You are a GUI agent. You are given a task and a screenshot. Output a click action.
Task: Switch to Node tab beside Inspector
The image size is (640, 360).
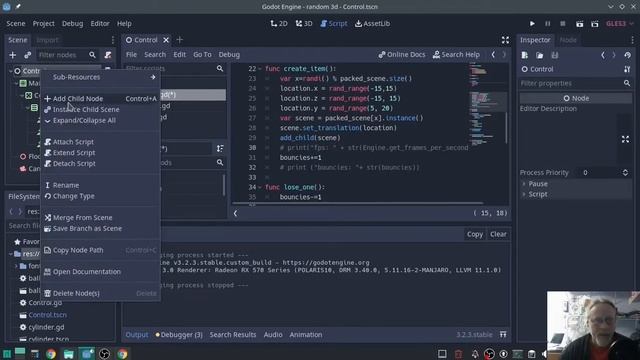568,40
